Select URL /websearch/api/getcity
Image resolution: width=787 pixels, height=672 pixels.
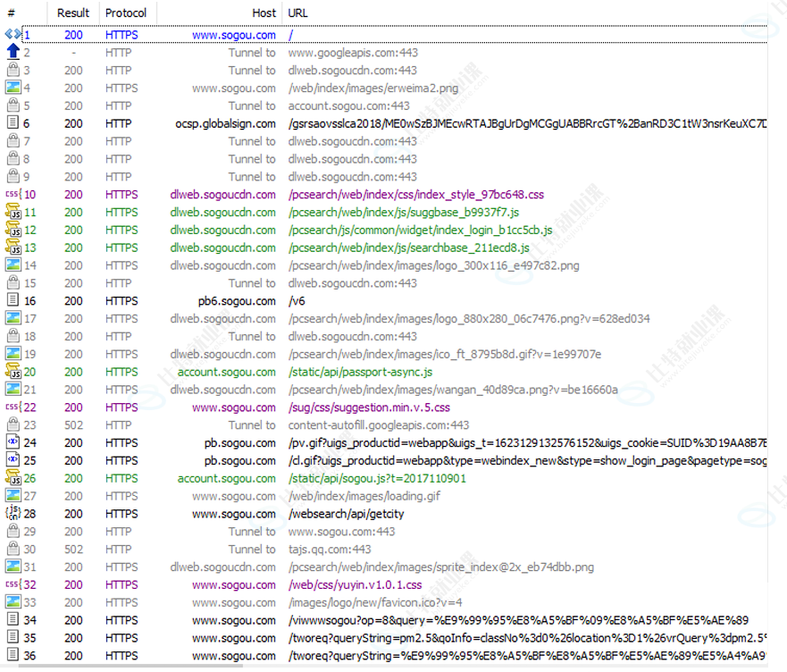pyautogui.click(x=346, y=514)
